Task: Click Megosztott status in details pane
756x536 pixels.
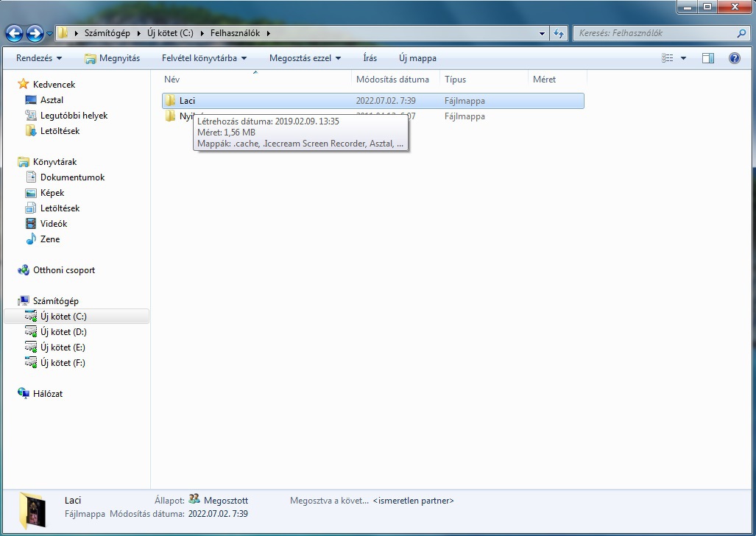Action: (226, 501)
